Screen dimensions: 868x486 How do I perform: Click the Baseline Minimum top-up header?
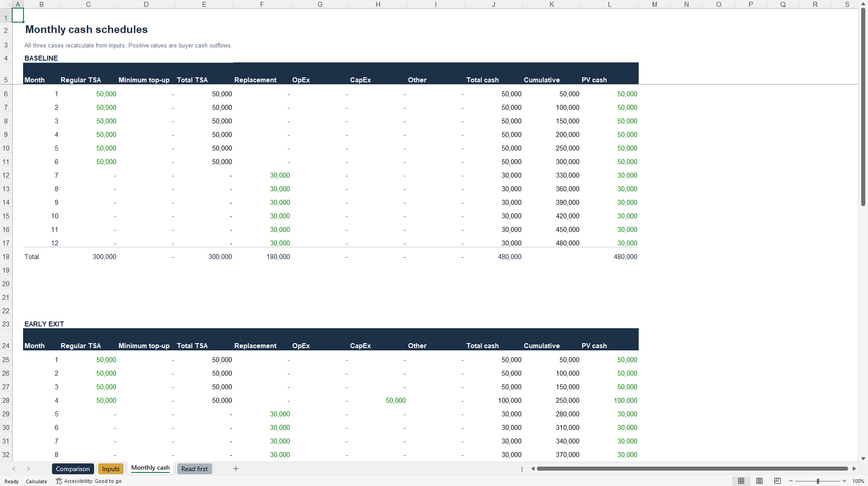(x=144, y=80)
